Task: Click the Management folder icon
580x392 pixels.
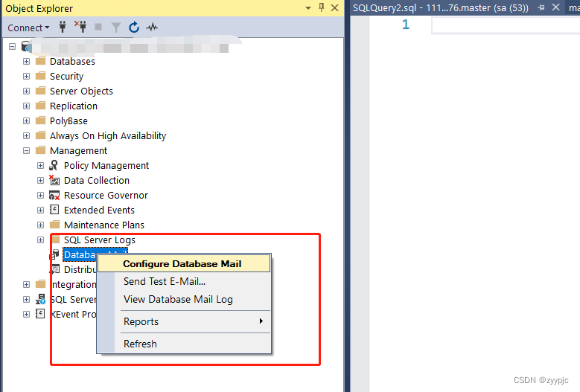Action: (40, 150)
